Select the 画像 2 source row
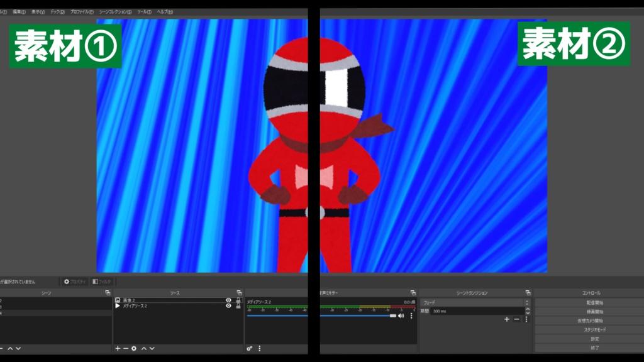 click(x=178, y=300)
